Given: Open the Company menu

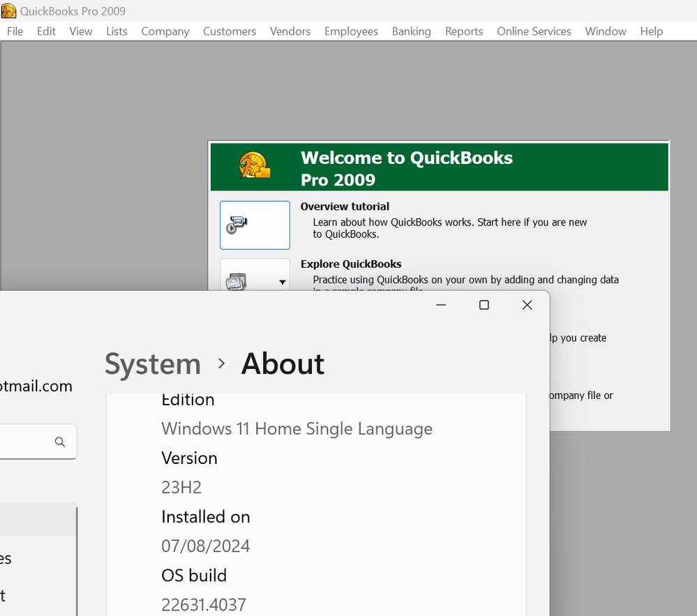Looking at the screenshot, I should pyautogui.click(x=165, y=31).
